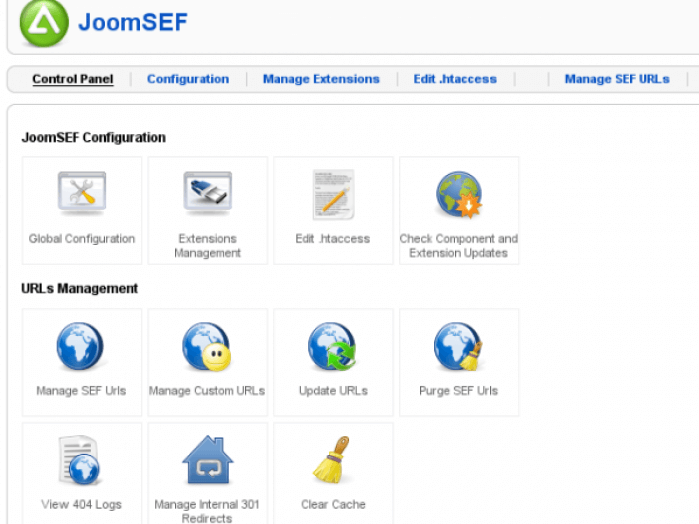Screen dimensions: 699x524
Task: Click the Extensions Management label
Action: pyautogui.click(x=208, y=246)
